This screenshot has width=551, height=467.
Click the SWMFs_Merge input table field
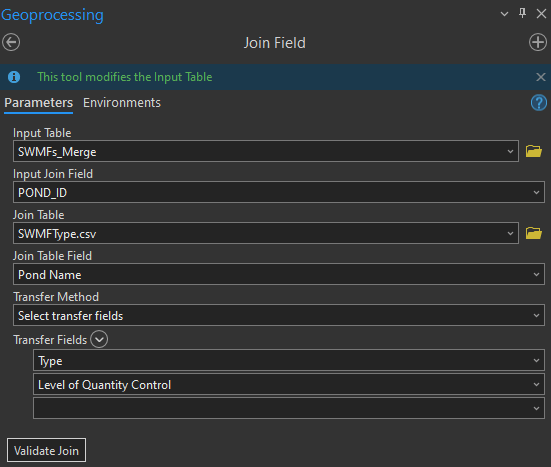click(266, 151)
